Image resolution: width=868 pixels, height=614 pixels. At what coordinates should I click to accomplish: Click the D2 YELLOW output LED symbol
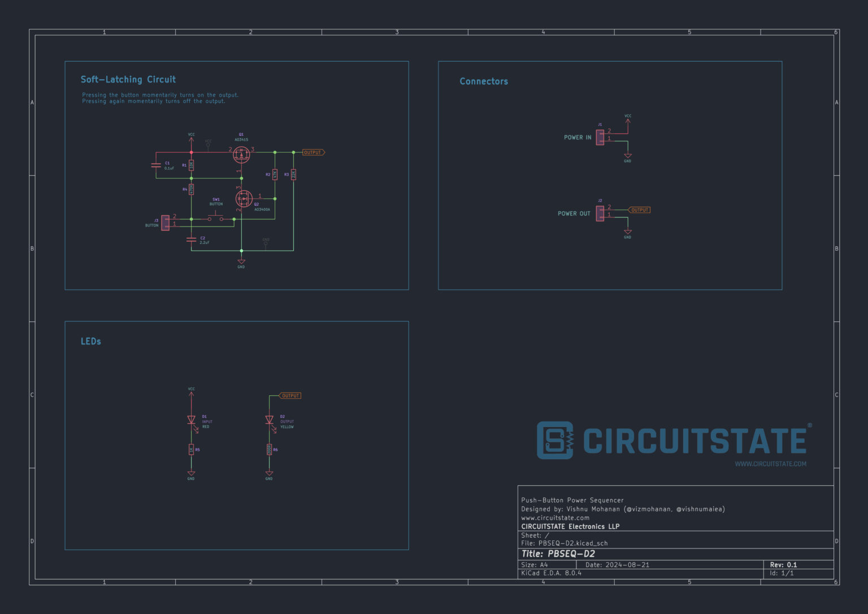270,419
